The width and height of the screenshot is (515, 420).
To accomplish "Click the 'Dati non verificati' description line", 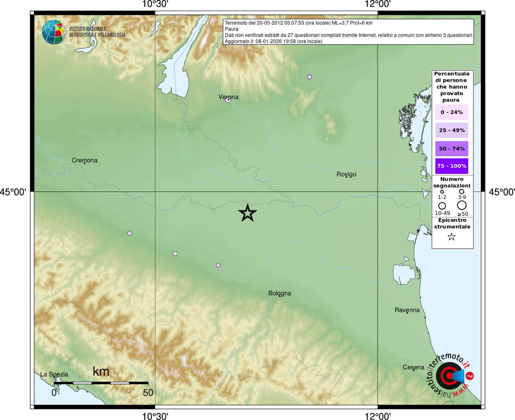I will [349, 35].
